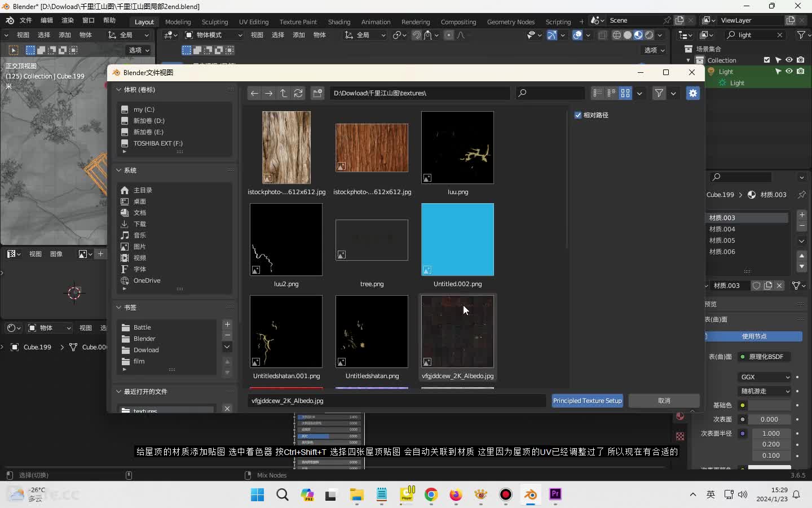Viewport: 812px width, 508px height.
Task: Switch to thumbnail display mode
Action: [x=625, y=93]
